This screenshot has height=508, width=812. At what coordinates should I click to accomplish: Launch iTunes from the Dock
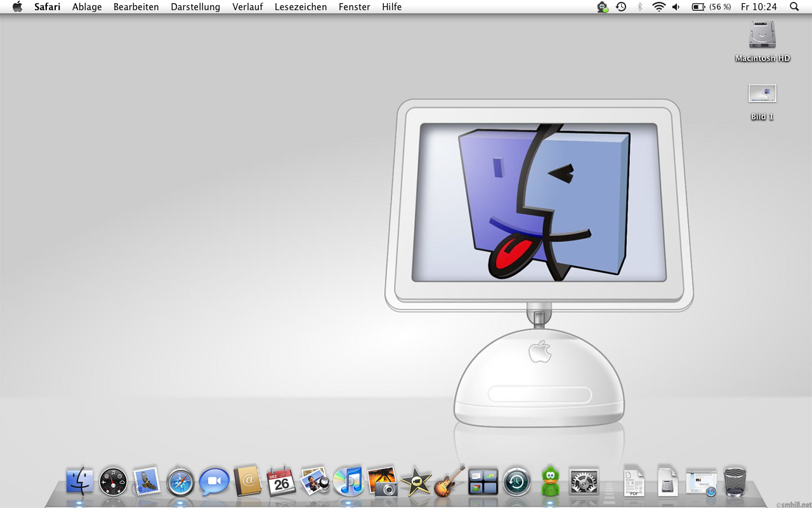pyautogui.click(x=348, y=481)
